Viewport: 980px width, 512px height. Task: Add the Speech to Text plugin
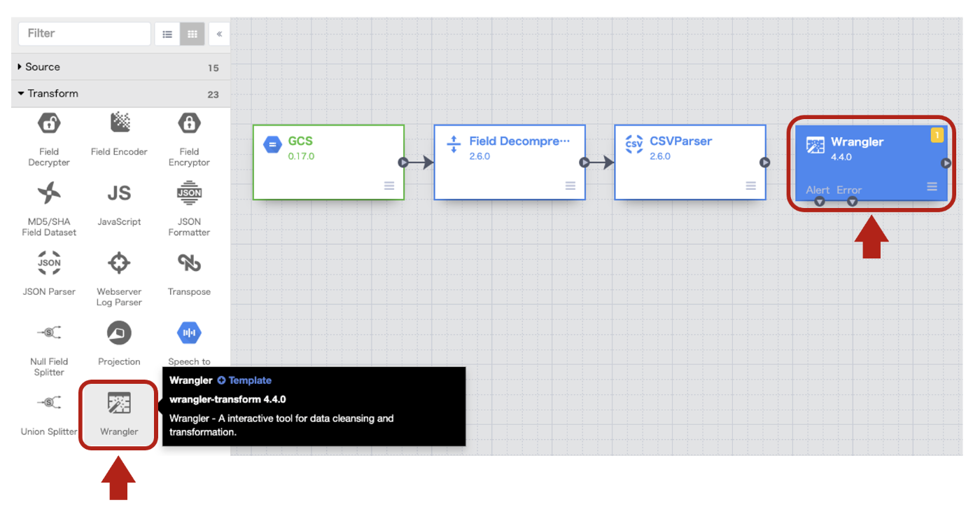[x=189, y=344]
